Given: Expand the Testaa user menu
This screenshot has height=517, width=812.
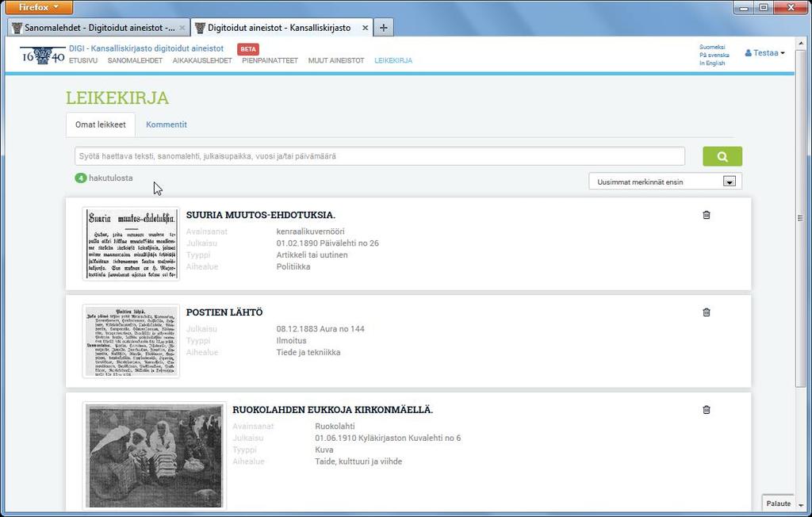Looking at the screenshot, I should 765,53.
